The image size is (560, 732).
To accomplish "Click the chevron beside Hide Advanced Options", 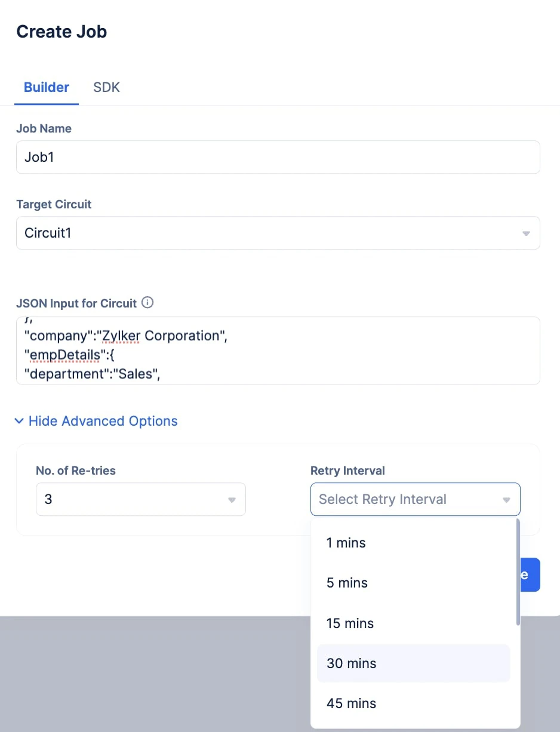I will pos(19,421).
